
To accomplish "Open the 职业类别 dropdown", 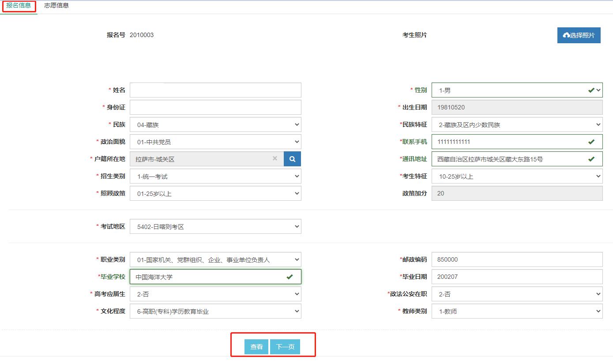I will (x=215, y=260).
